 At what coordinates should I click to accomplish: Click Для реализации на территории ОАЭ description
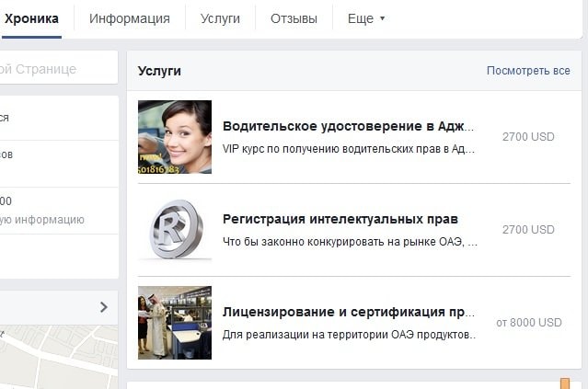[x=349, y=335]
